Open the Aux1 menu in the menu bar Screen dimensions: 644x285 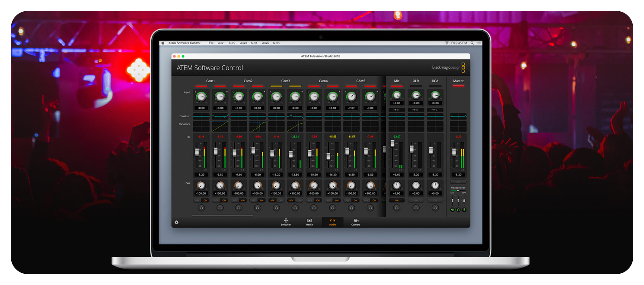[222, 43]
